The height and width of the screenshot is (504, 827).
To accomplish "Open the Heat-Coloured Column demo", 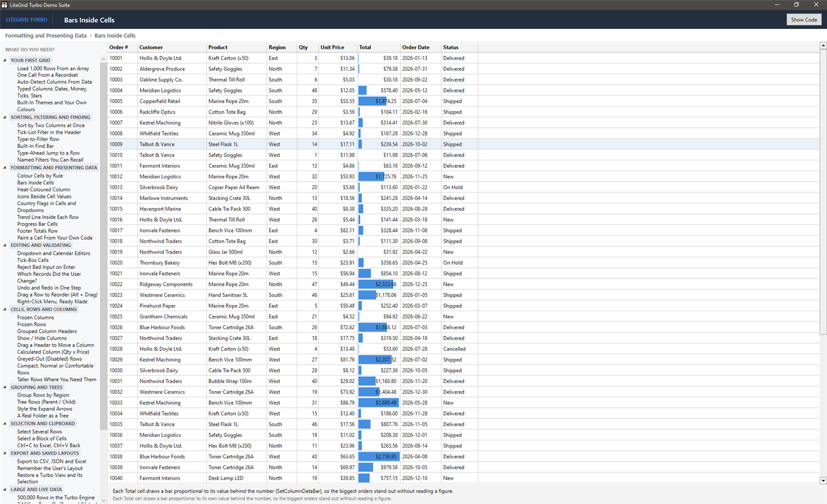I will click(x=43, y=190).
